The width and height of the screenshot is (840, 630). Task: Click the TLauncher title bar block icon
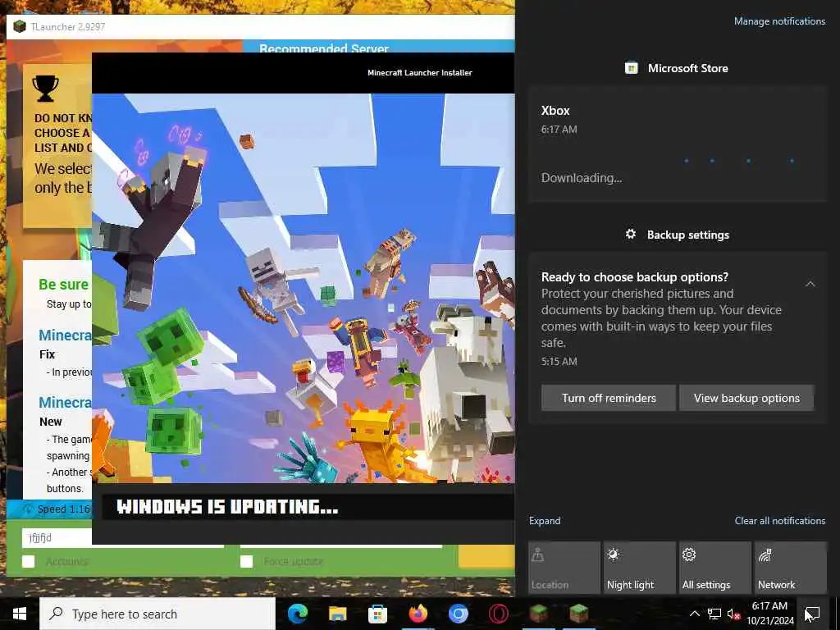pos(20,26)
